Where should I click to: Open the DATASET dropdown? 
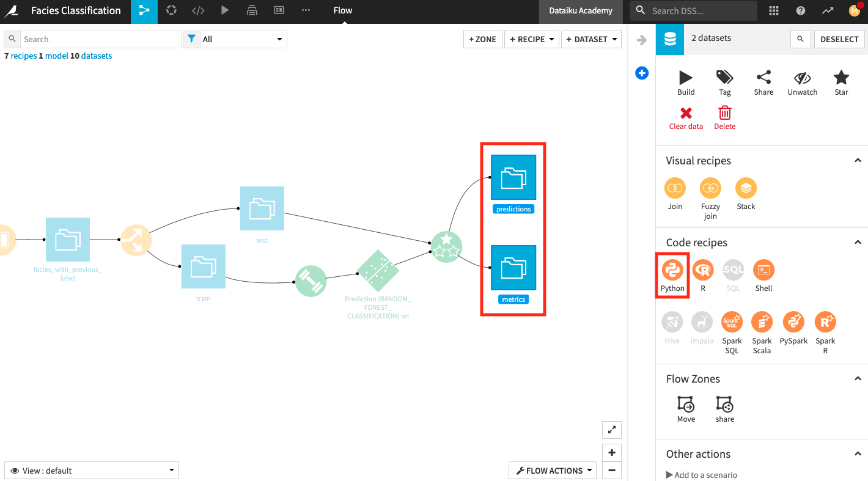coord(590,39)
